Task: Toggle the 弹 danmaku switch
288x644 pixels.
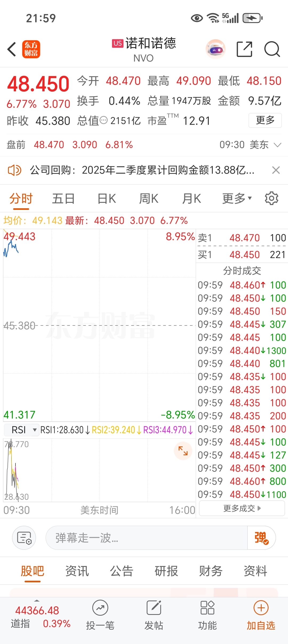Action: click(261, 538)
